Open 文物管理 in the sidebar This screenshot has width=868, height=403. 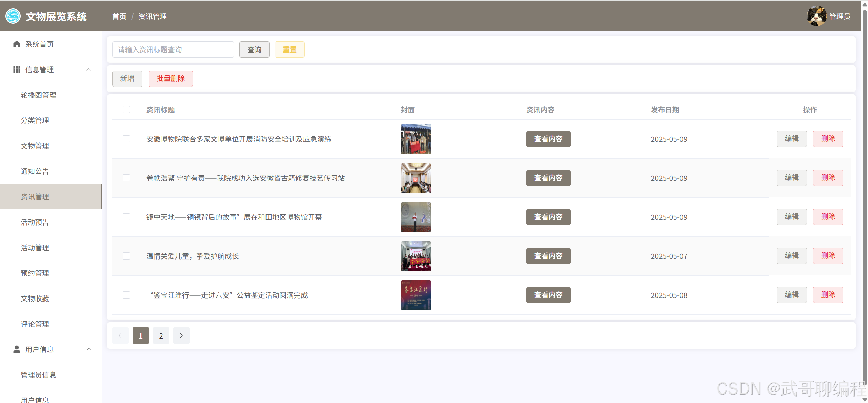click(35, 146)
